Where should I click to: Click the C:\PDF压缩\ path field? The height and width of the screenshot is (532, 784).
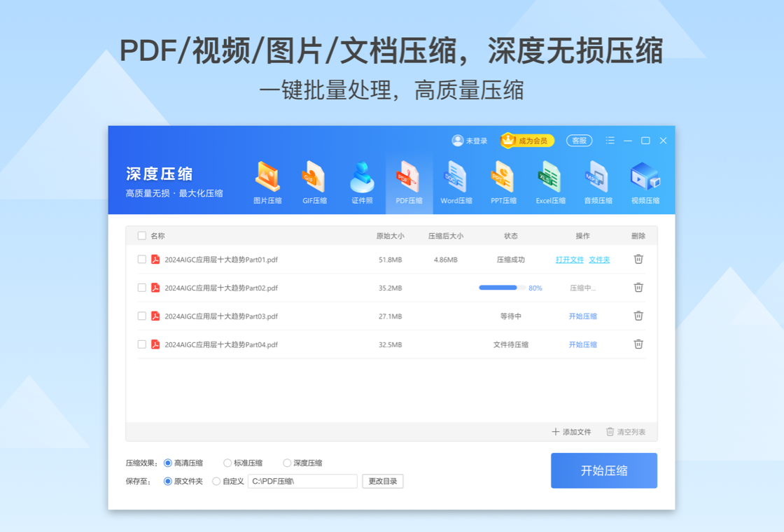[x=302, y=481]
